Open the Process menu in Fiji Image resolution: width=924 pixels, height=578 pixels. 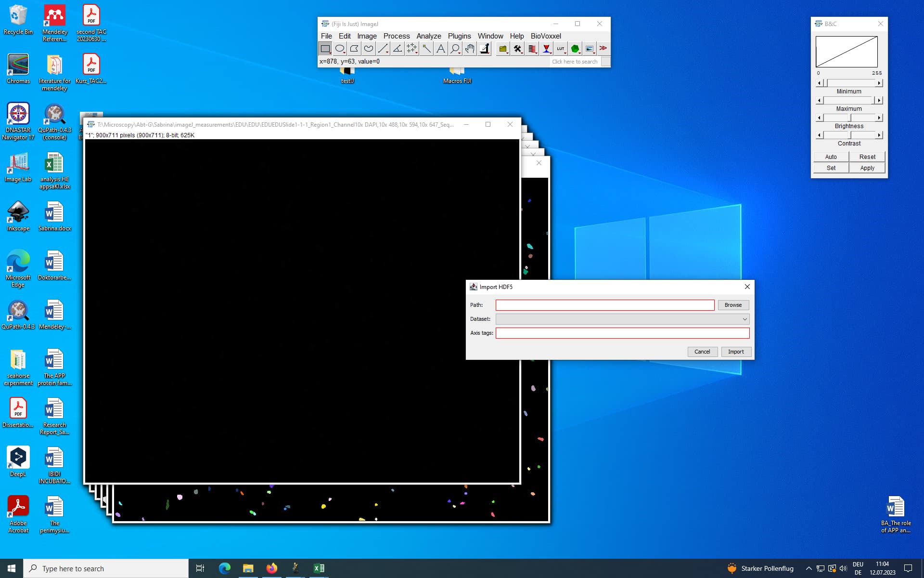[x=397, y=36]
